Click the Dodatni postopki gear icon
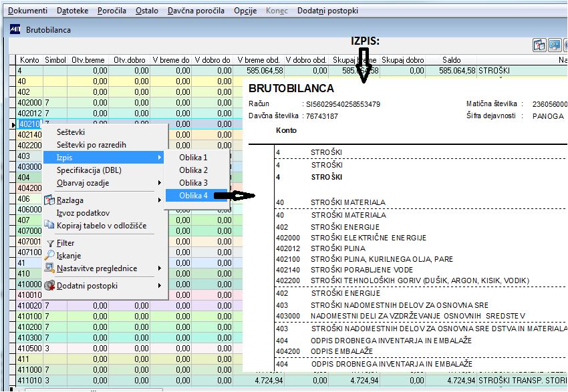568x392 pixels. 49,286
